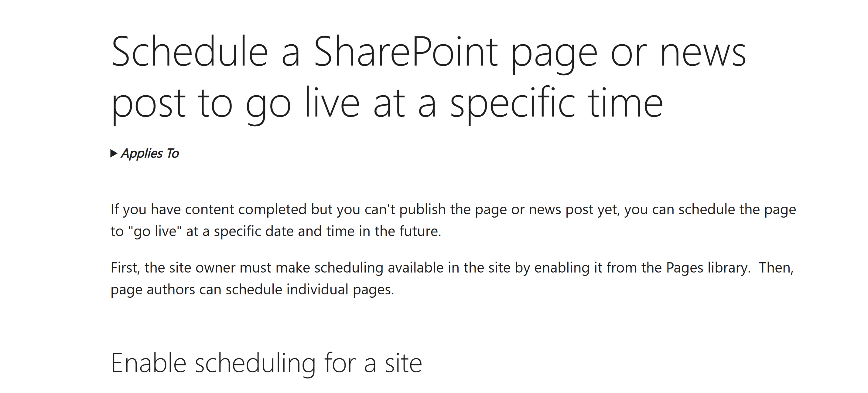
Task: Click the word 'Then,' ending the paragraph line
Action: 776,268
